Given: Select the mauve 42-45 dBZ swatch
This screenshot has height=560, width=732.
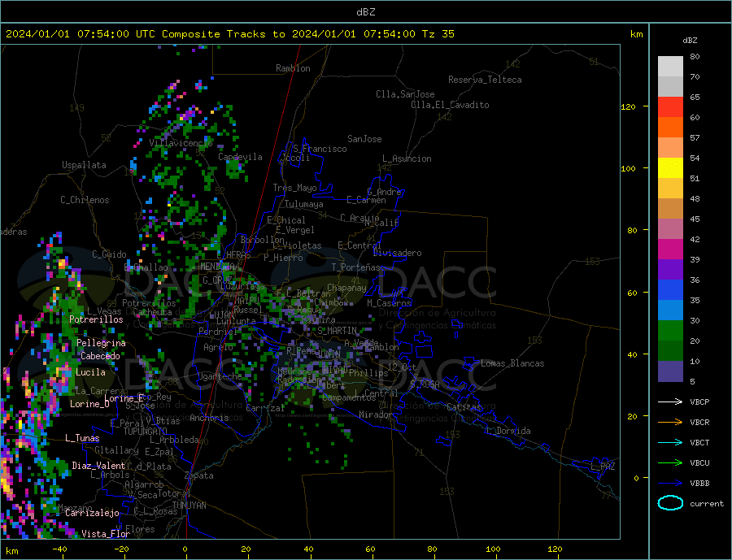Looking at the screenshot, I should [670, 228].
